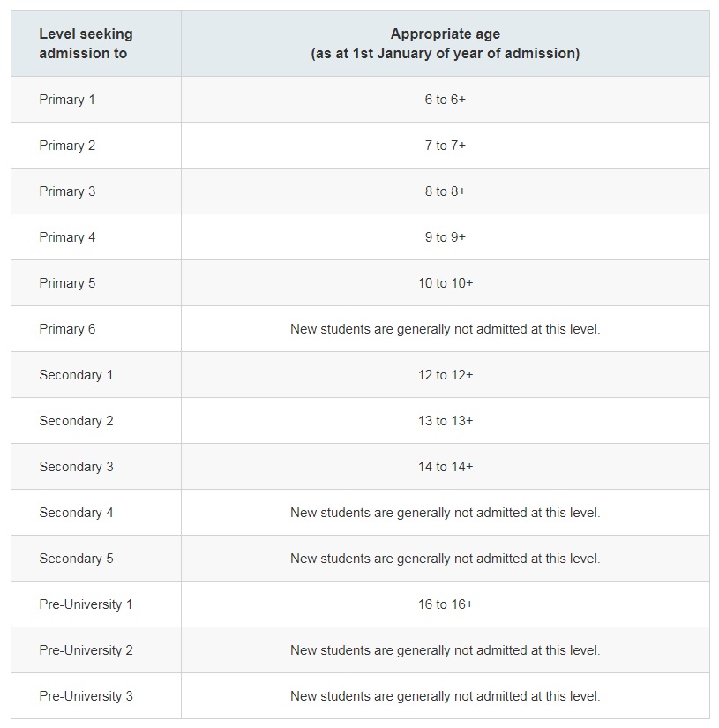Screen dimensions: 719x728
Task: Select the Secondary 3 row label
Action: [x=76, y=467]
